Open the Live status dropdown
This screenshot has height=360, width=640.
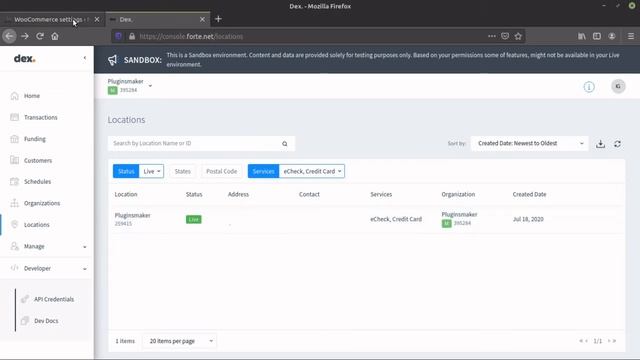coord(151,171)
